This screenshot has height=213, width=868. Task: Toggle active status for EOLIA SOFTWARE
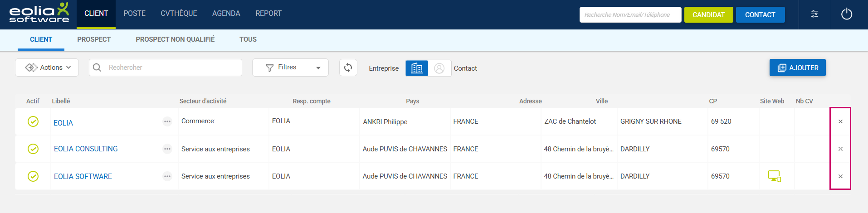coord(33,176)
